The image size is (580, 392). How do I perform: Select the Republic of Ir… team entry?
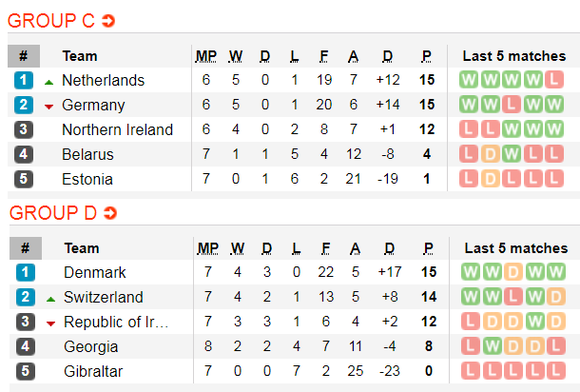(116, 322)
